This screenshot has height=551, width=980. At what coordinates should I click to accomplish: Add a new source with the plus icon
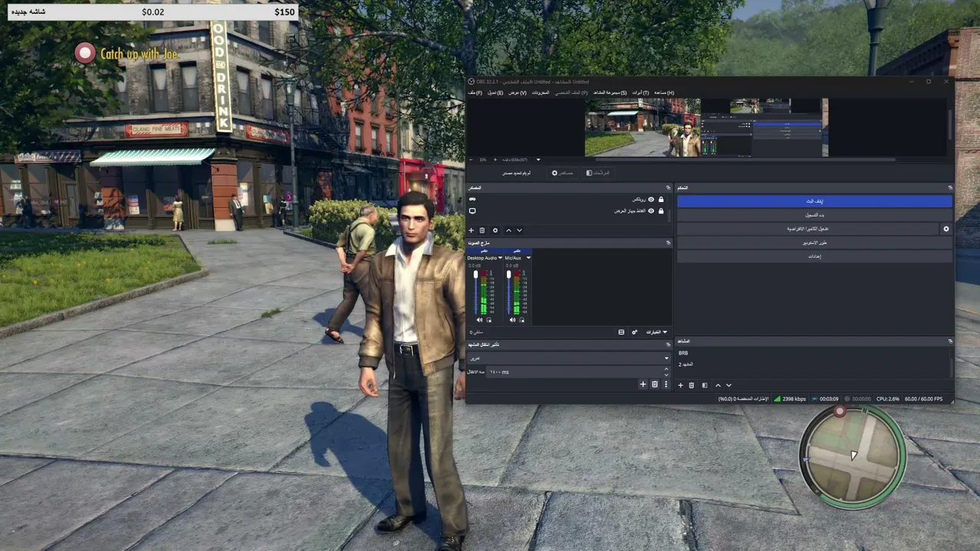point(471,230)
